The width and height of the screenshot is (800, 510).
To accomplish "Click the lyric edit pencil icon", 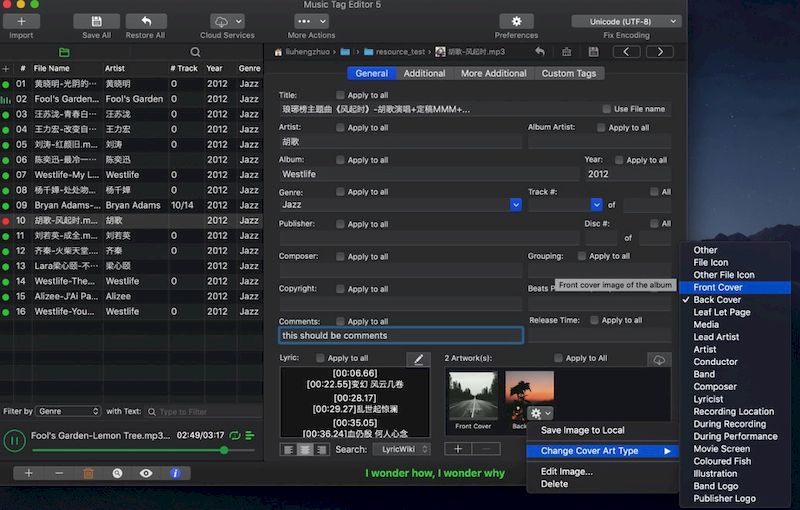I will 417,359.
